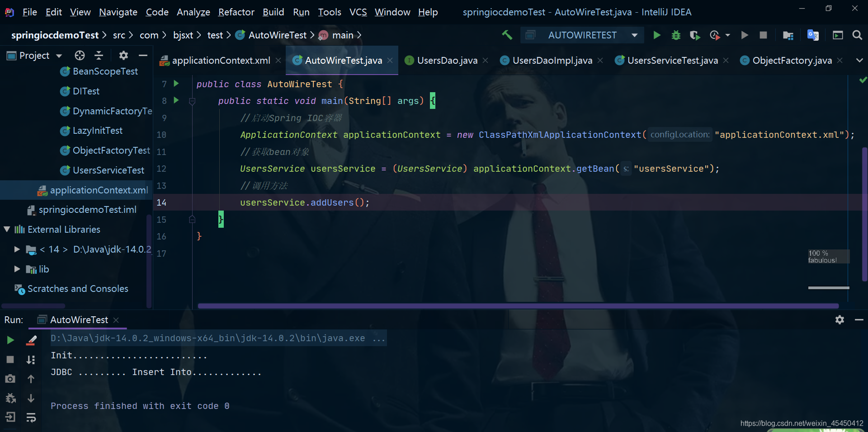
Task: Select LazyInitTest class file
Action: click(97, 131)
